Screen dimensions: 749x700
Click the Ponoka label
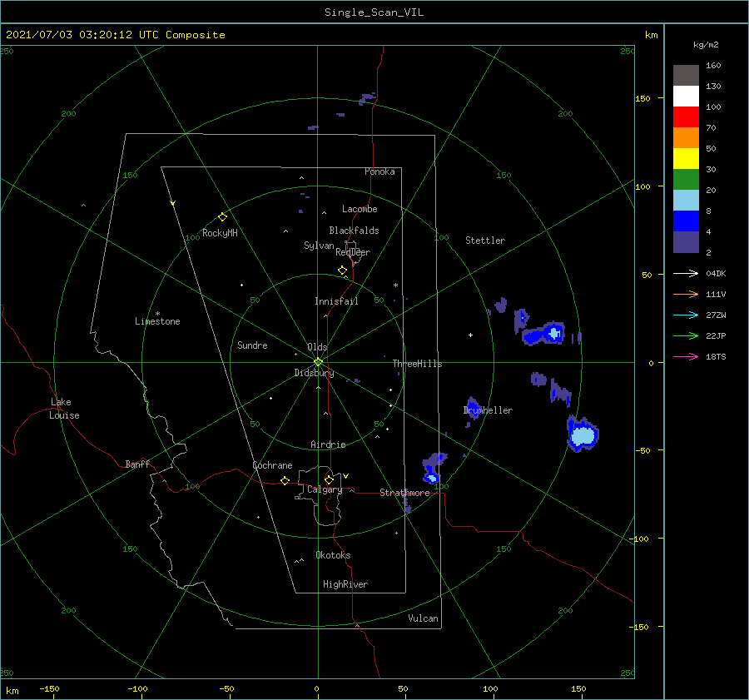(379, 171)
